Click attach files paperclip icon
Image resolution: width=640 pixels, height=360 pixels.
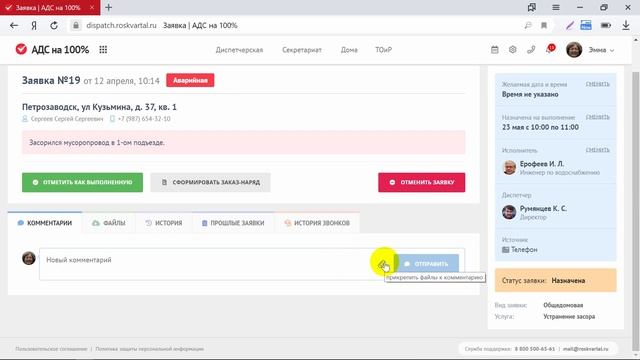383,264
